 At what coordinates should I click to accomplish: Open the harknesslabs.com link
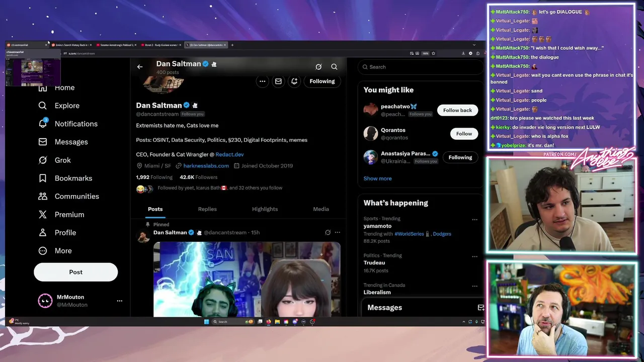[x=206, y=165]
